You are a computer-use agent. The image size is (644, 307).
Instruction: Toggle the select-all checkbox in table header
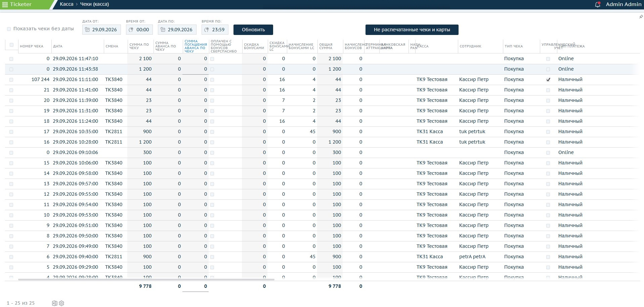(x=11, y=45)
